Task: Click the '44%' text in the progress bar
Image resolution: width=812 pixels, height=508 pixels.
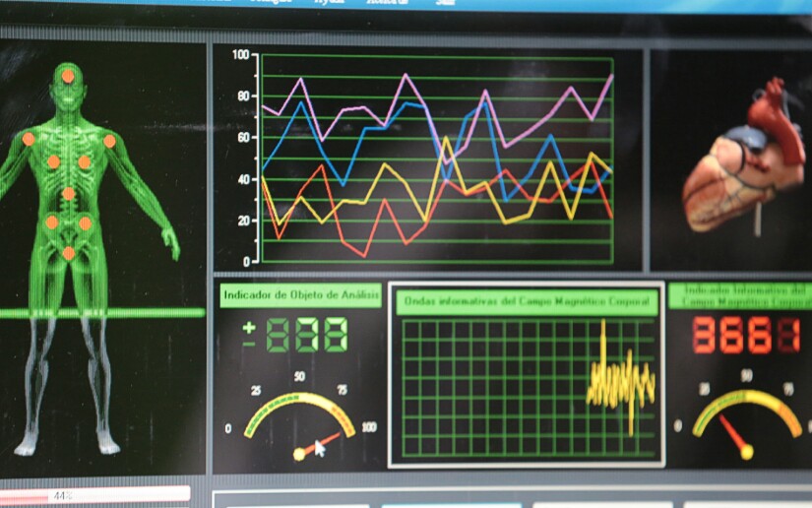Action: point(63,496)
